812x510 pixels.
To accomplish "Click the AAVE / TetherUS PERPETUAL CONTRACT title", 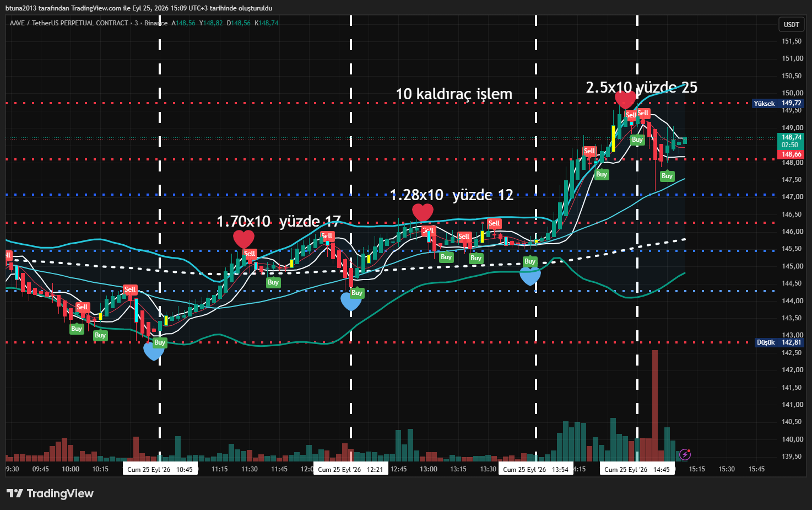I will coord(69,23).
